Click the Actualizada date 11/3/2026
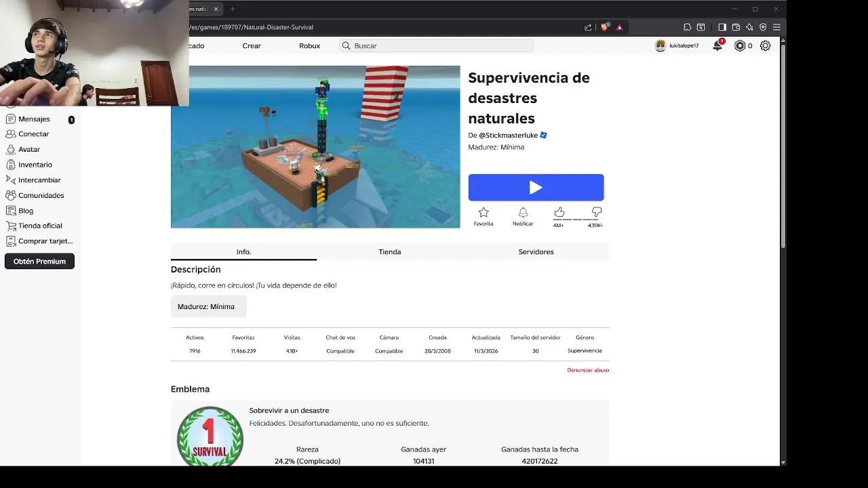Image resolution: width=868 pixels, height=488 pixels. (486, 351)
